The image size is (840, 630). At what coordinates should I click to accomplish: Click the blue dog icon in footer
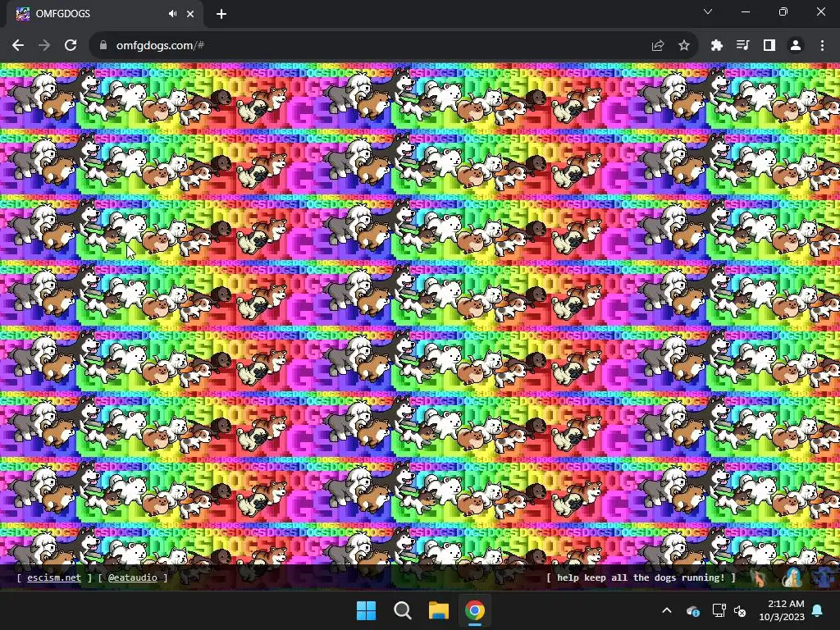[x=824, y=577]
